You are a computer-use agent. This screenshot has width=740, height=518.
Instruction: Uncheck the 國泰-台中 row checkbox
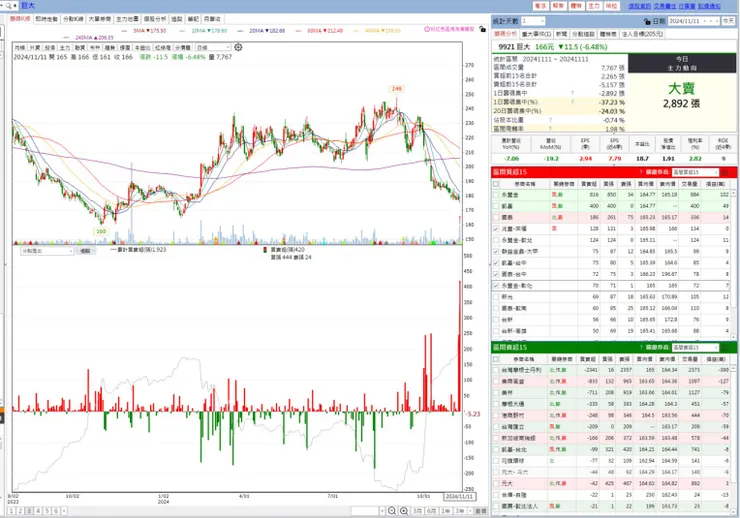(496, 274)
